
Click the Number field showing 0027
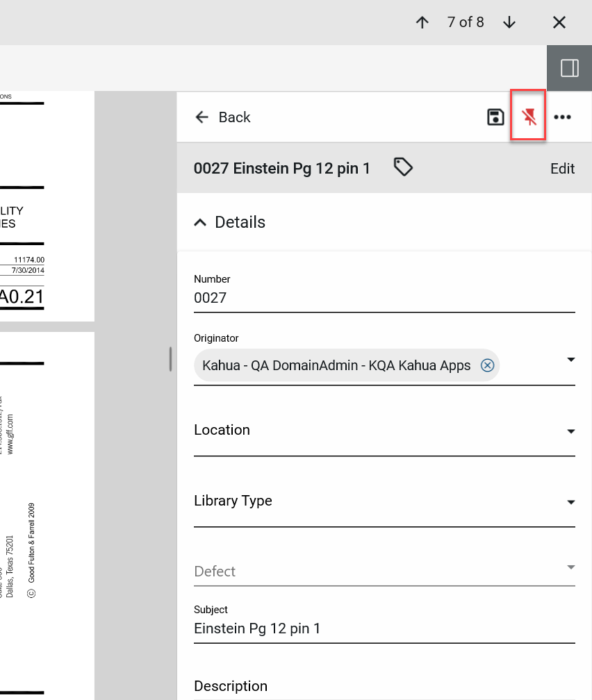[x=384, y=299]
